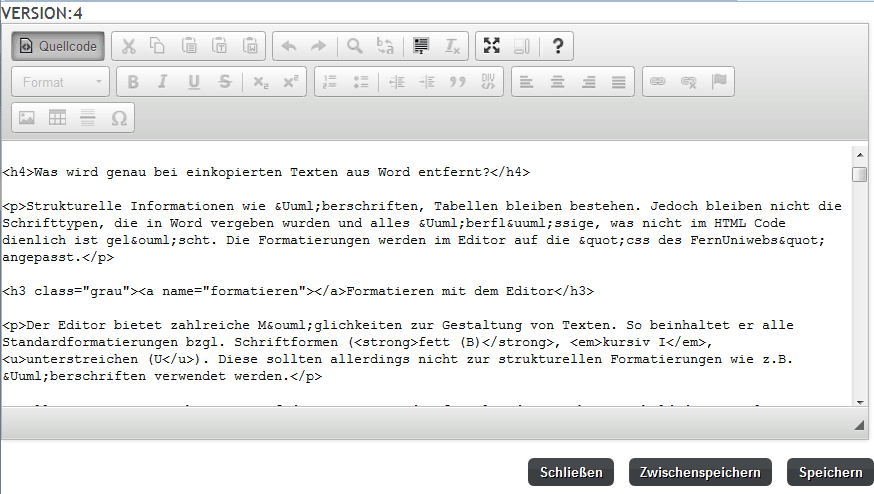Click the block quote icon
The width and height of the screenshot is (874, 494).
point(458,82)
